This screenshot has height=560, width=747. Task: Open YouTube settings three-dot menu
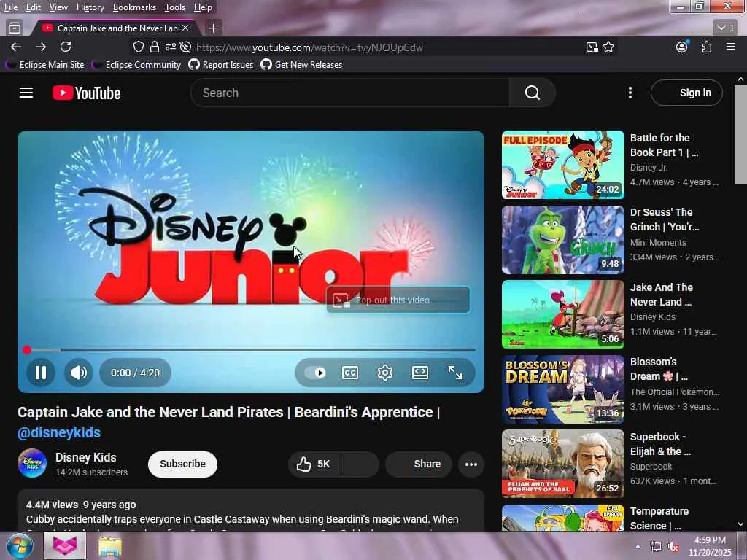630,93
